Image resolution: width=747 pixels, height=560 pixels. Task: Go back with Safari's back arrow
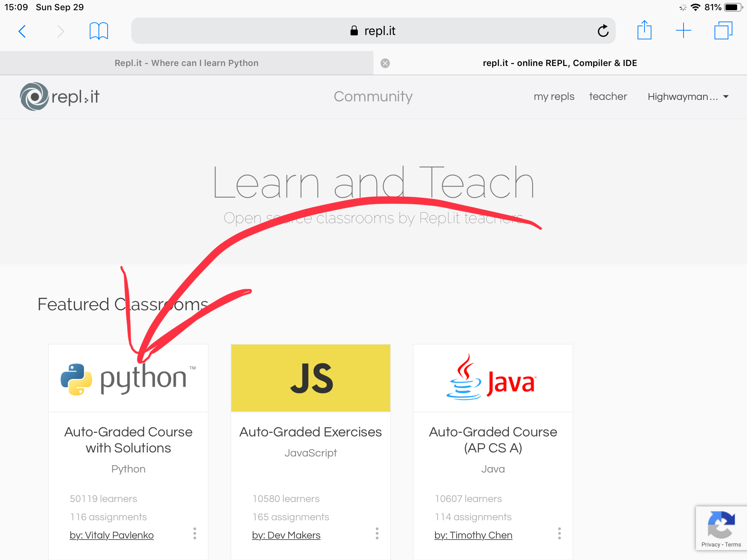tap(22, 31)
